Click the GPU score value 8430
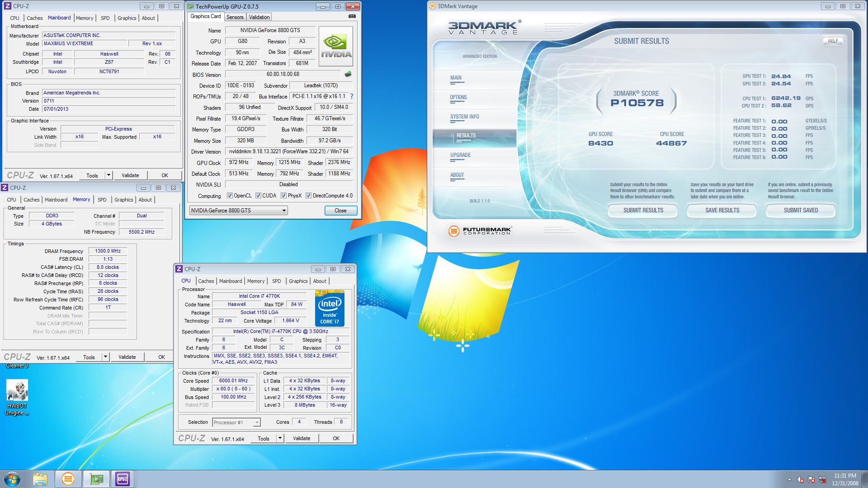The height and width of the screenshot is (488, 868). pyautogui.click(x=600, y=143)
